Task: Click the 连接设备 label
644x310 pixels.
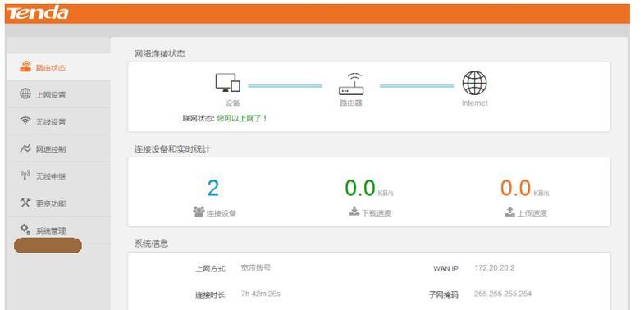Action: pyautogui.click(x=222, y=213)
